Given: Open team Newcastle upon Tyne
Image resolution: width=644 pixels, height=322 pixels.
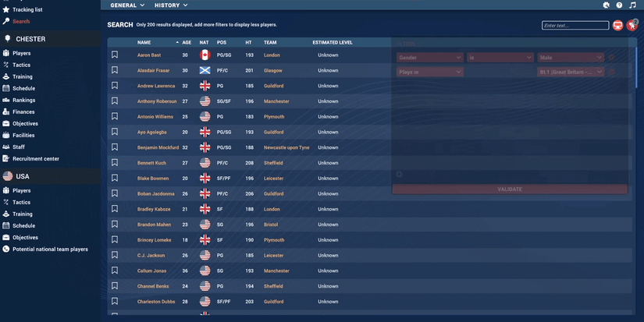Looking at the screenshot, I should pyautogui.click(x=286, y=147).
